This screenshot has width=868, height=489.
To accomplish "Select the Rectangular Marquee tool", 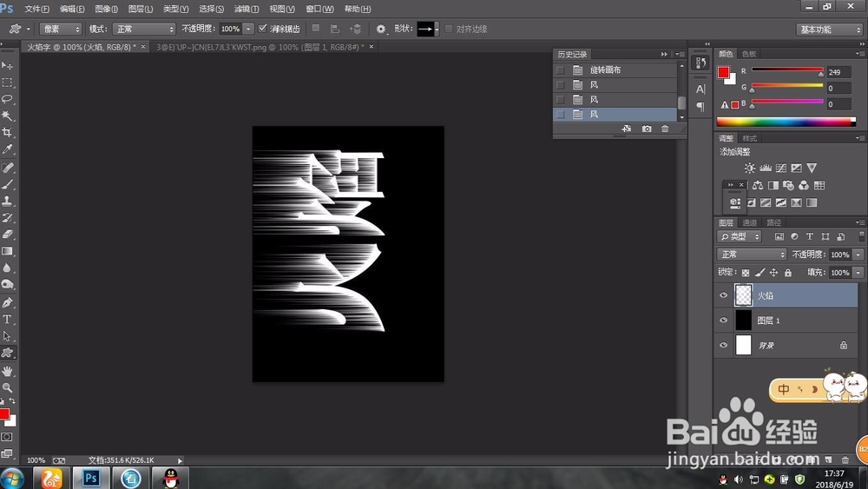I will [x=7, y=83].
